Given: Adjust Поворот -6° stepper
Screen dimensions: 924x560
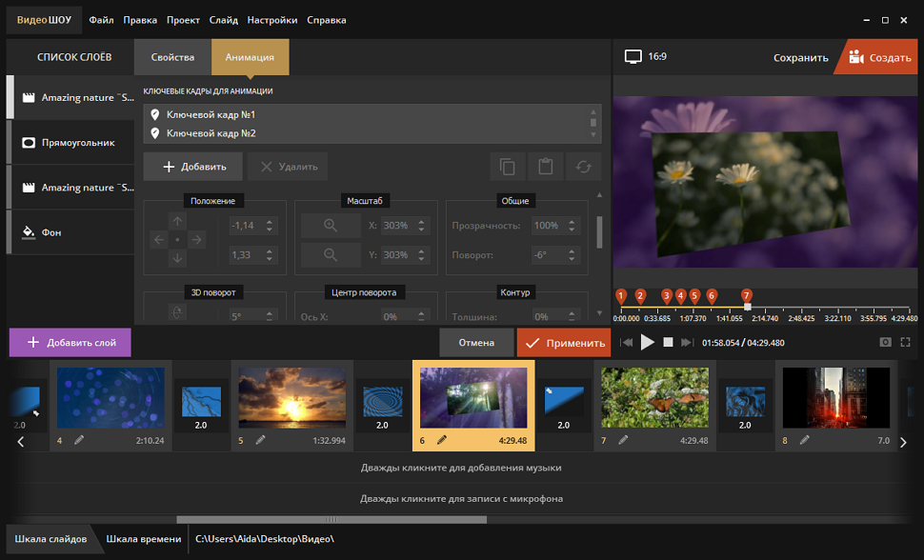Looking at the screenshot, I should coord(572,254).
